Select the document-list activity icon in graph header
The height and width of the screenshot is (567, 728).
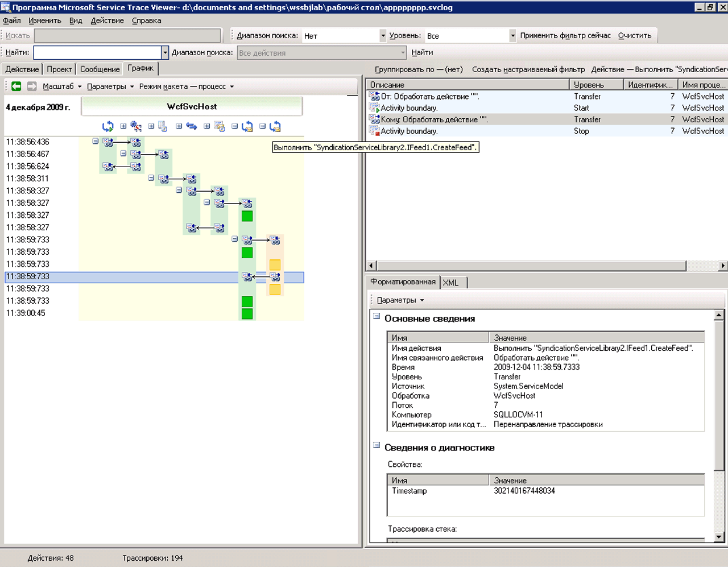[x=163, y=126]
